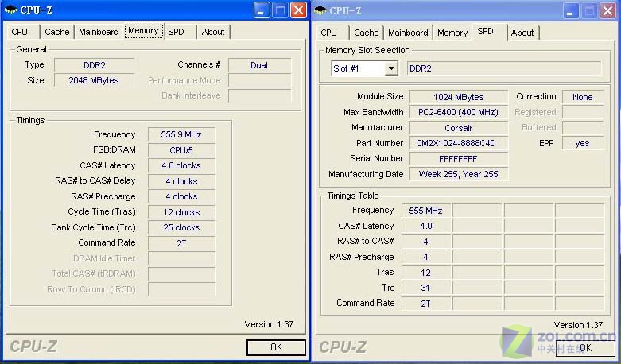Click the Tras 12 cell in Timings Table
This screenshot has width=621, height=364.
tap(425, 273)
